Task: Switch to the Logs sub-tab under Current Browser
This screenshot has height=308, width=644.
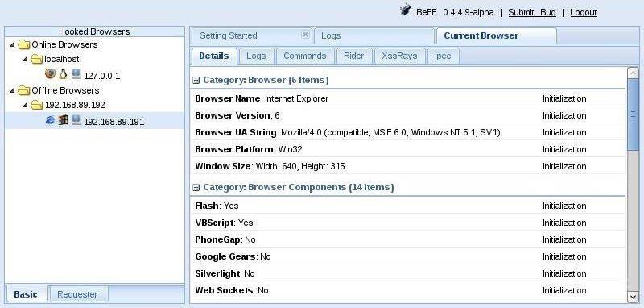Action: point(256,56)
